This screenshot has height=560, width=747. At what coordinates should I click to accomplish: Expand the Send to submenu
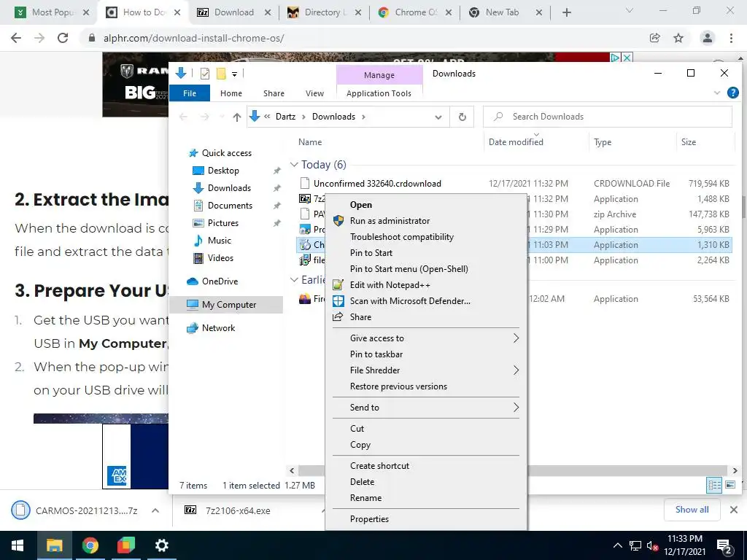coord(516,408)
